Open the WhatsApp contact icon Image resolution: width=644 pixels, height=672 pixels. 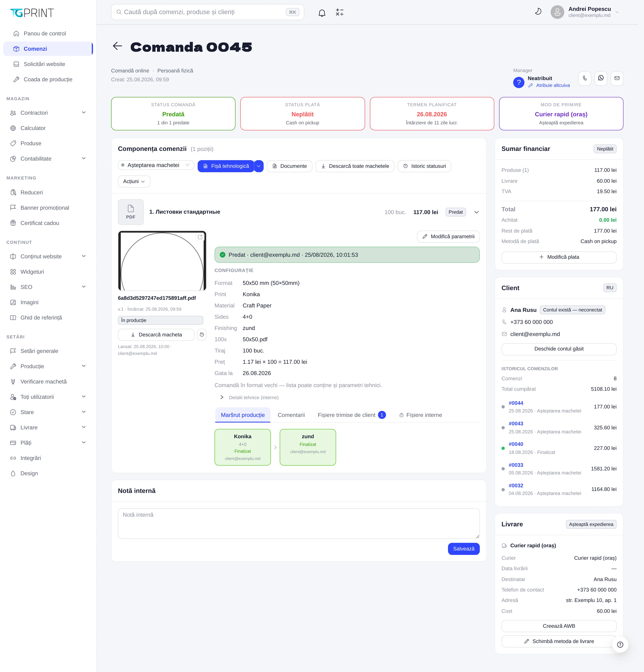pyautogui.click(x=601, y=78)
